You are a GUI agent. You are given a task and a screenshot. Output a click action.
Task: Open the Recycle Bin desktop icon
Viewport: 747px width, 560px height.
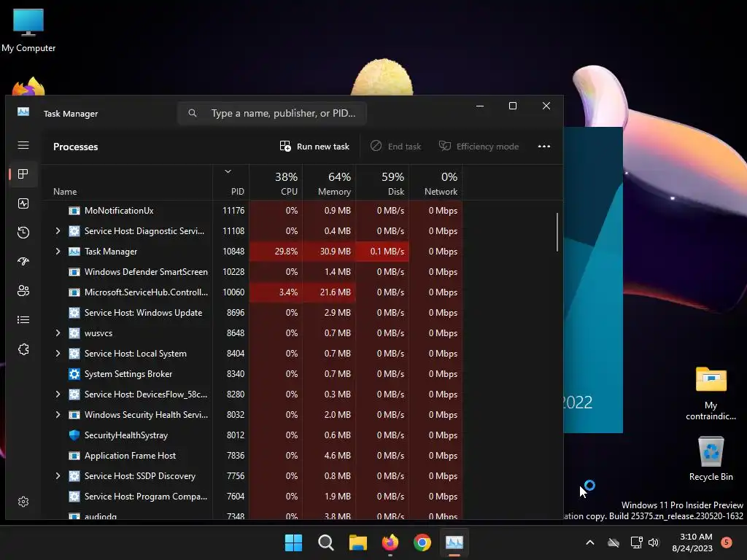pyautogui.click(x=711, y=458)
